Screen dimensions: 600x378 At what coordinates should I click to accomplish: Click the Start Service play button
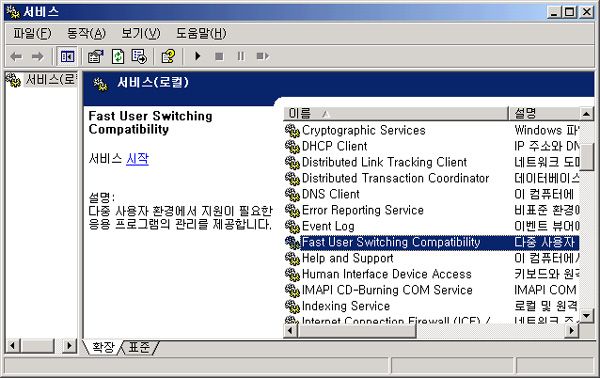[x=197, y=57]
